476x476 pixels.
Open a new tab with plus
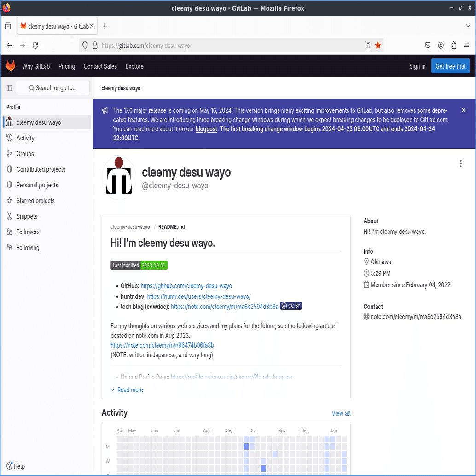click(x=105, y=26)
